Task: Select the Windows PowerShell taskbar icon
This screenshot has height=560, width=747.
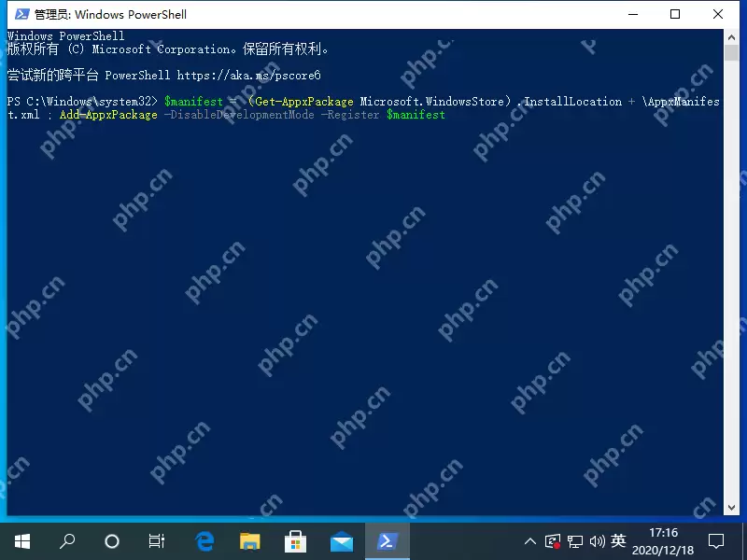Action: [387, 541]
